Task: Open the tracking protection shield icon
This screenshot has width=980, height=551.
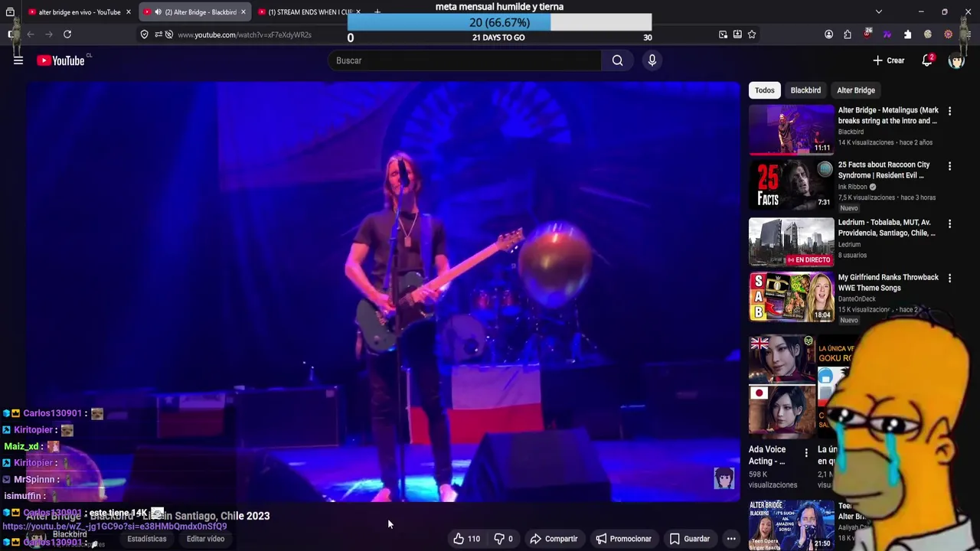Action: 144,34
